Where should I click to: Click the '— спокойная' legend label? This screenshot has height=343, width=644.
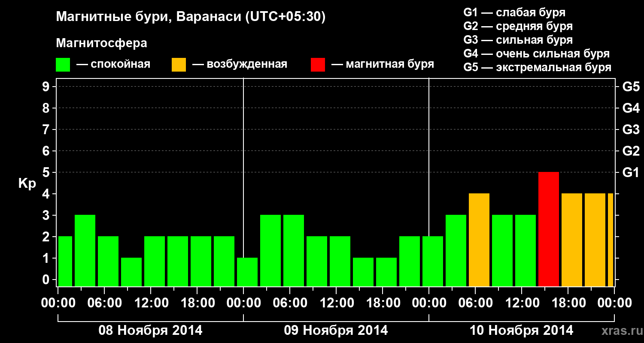113,65
